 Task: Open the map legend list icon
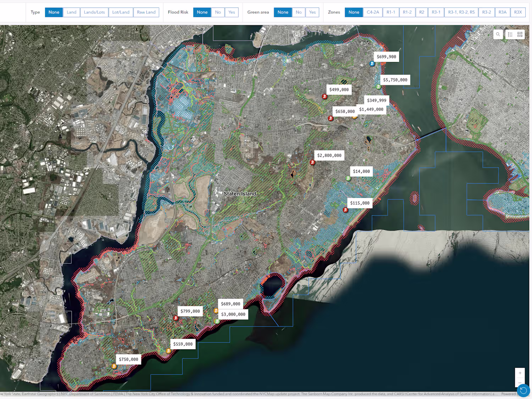tap(510, 34)
